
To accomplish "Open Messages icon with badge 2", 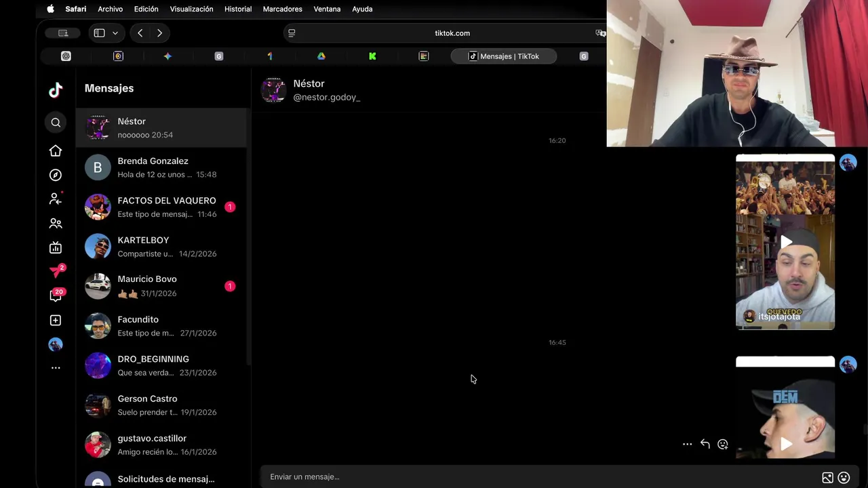I will tap(56, 271).
